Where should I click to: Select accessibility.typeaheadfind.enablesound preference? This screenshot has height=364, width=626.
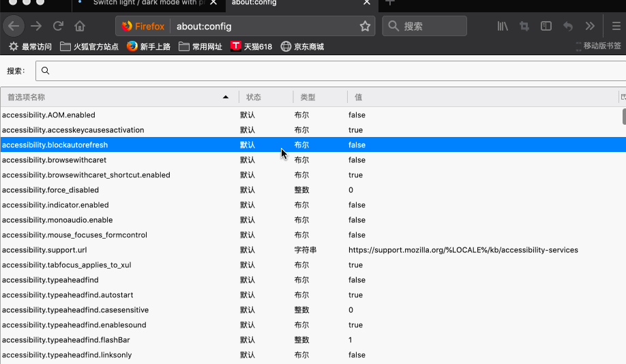pyautogui.click(x=312, y=325)
